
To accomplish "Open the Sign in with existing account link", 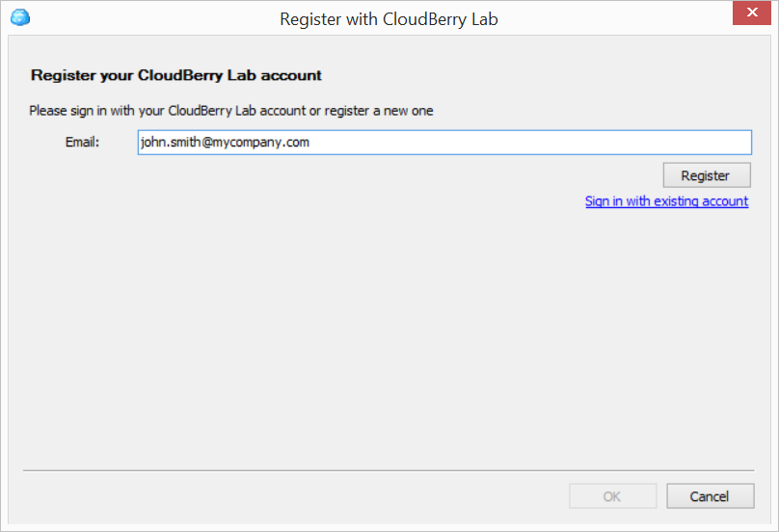I will pos(666,201).
